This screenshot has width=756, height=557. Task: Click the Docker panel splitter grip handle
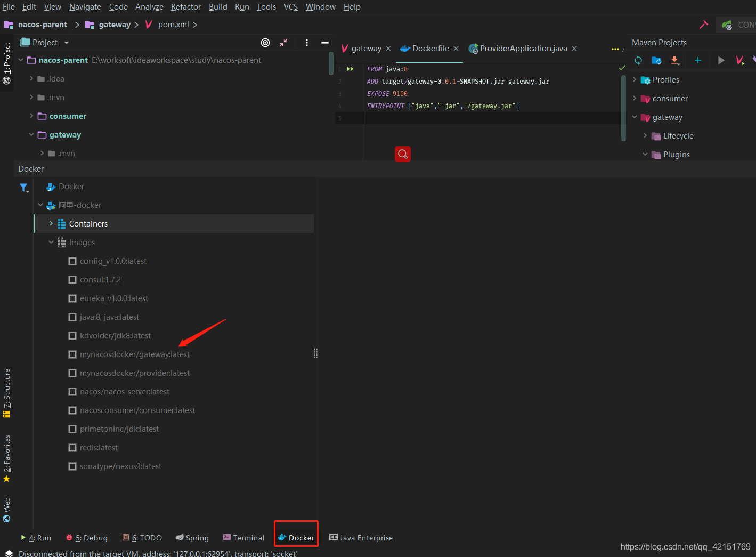pyautogui.click(x=316, y=353)
